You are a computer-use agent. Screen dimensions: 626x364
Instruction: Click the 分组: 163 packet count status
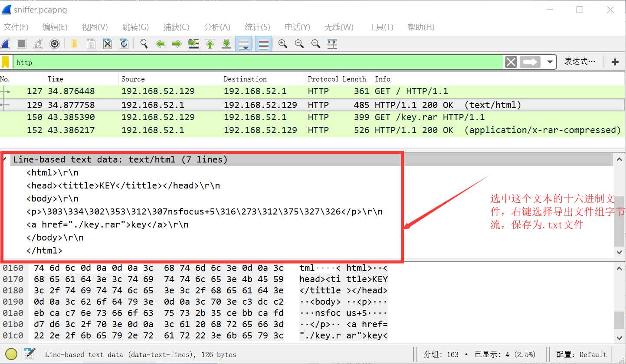441,354
